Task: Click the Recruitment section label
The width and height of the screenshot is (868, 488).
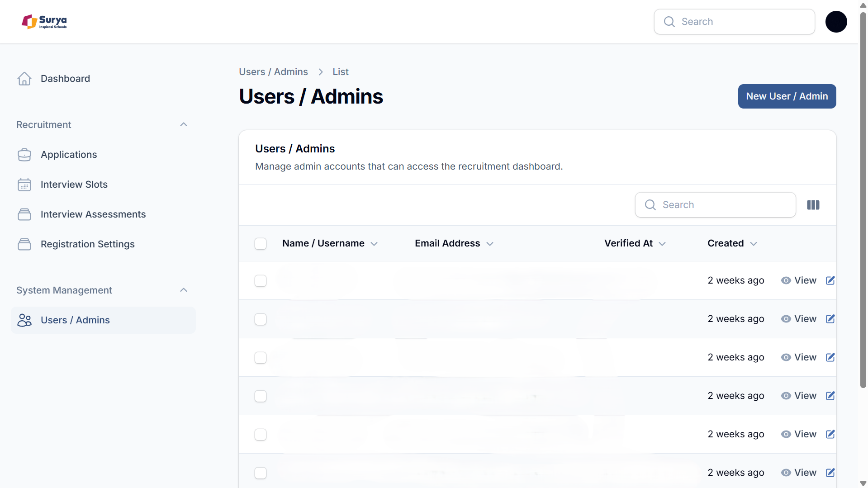Action: pyautogui.click(x=44, y=125)
